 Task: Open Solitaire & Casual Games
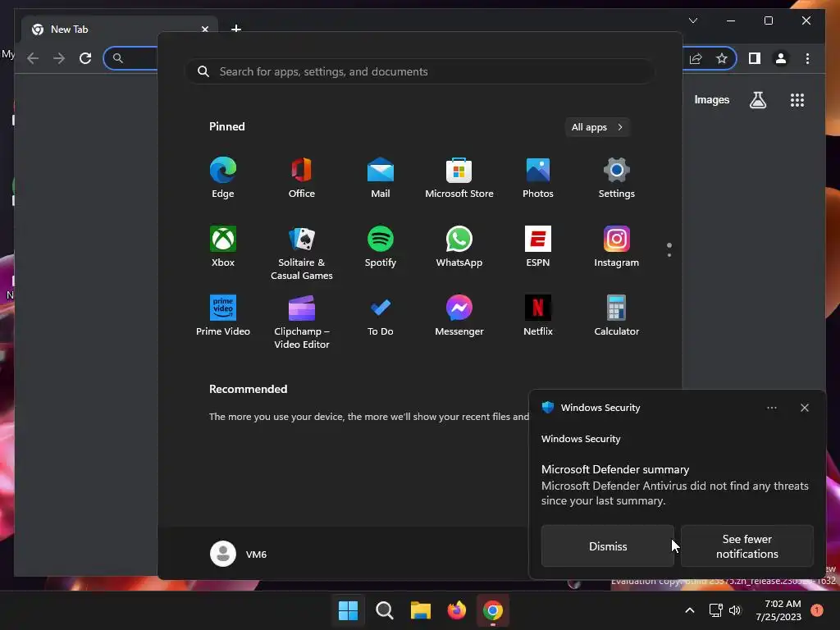(x=302, y=253)
